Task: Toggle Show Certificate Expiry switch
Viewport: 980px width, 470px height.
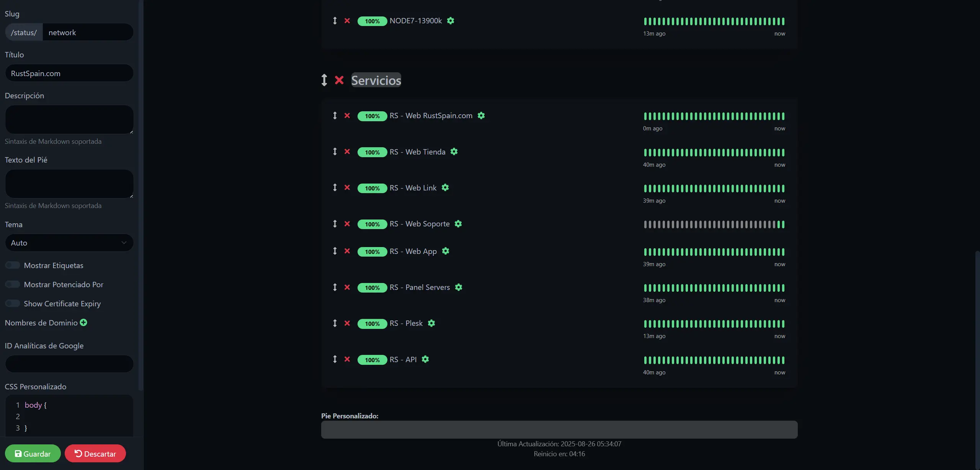Action: pos(13,303)
